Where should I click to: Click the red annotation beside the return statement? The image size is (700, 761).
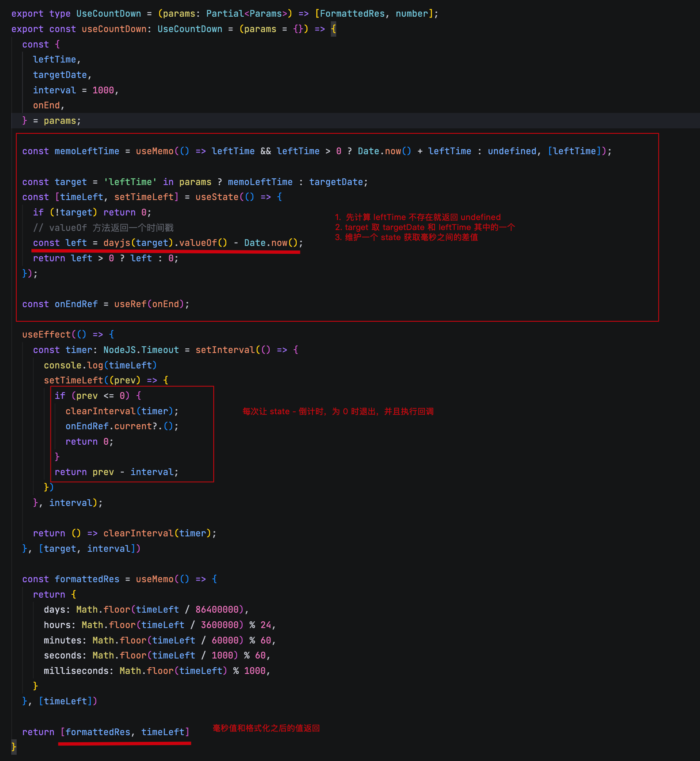click(x=266, y=728)
